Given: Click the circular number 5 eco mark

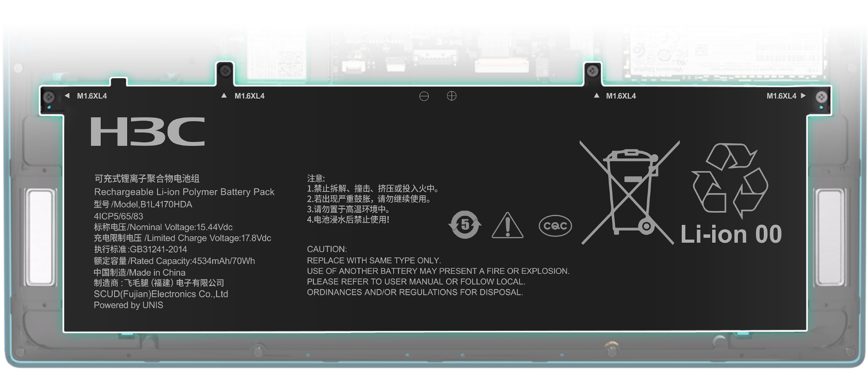Looking at the screenshot, I should (465, 225).
